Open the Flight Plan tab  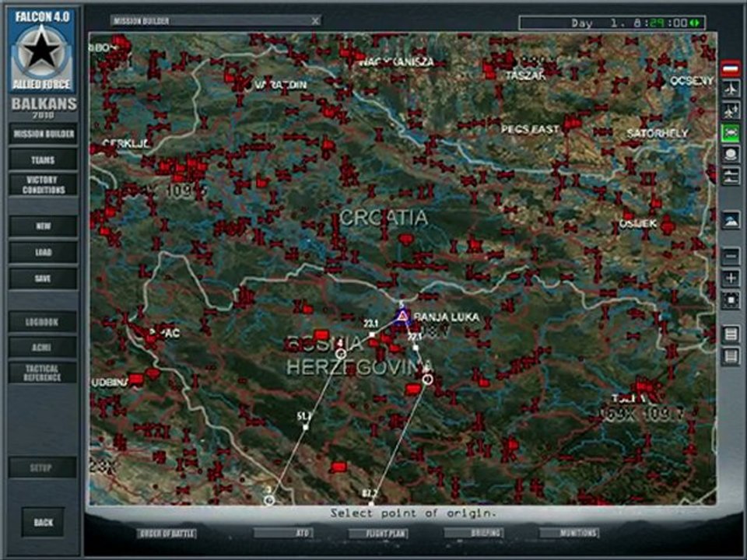pyautogui.click(x=379, y=534)
